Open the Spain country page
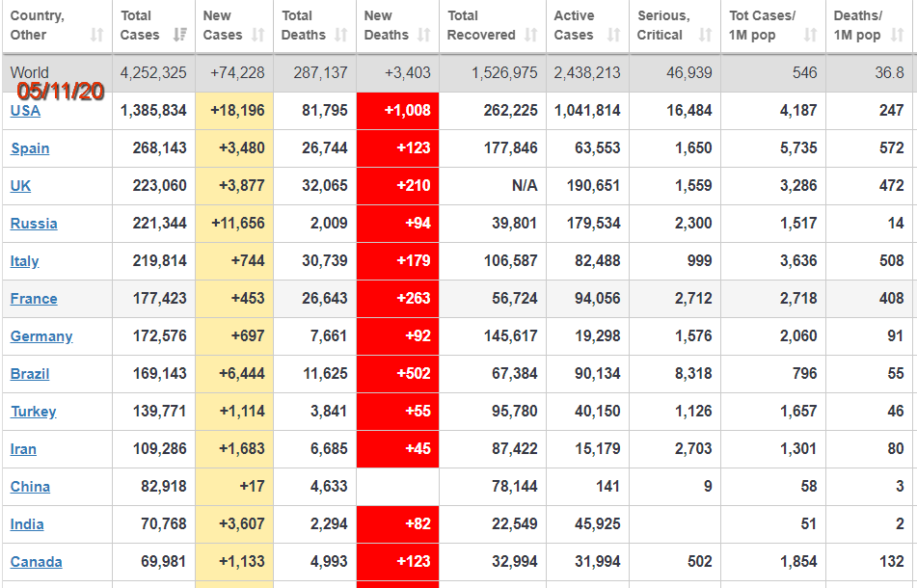The height and width of the screenshot is (588, 917). (30, 148)
